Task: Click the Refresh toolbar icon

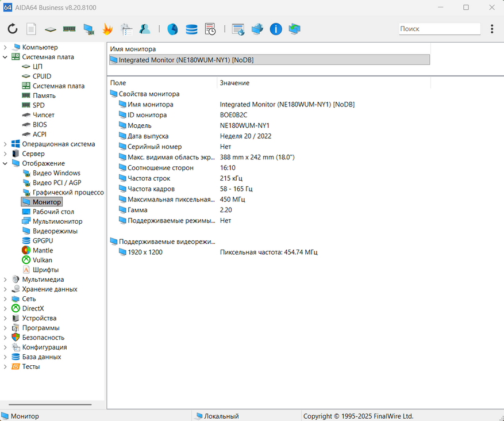Action: click(13, 29)
